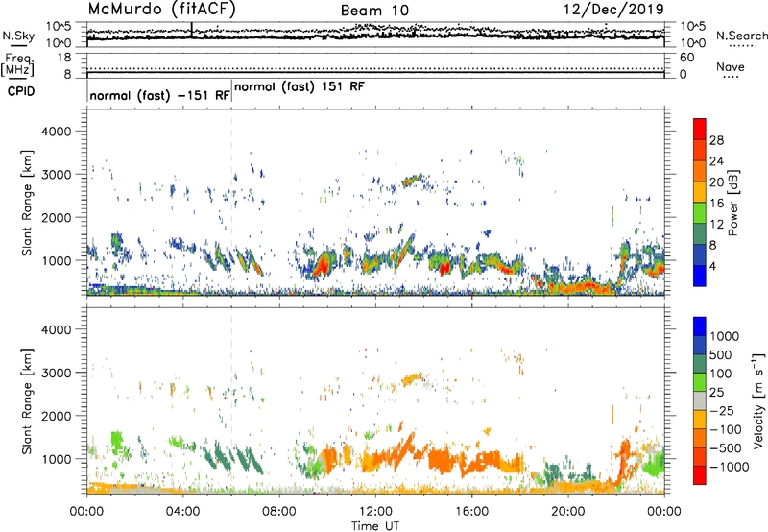Image resolution: width=768 pixels, height=532 pixels.
Task: Click the 04:00 time axis label
Action: tap(182, 511)
